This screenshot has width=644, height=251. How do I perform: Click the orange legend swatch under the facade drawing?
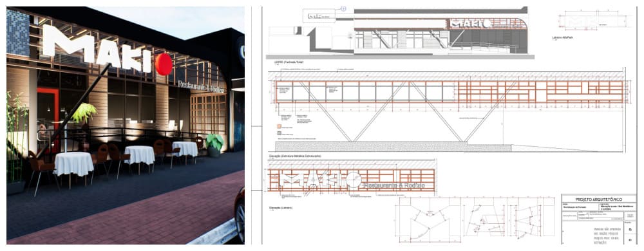[x=279, y=127]
